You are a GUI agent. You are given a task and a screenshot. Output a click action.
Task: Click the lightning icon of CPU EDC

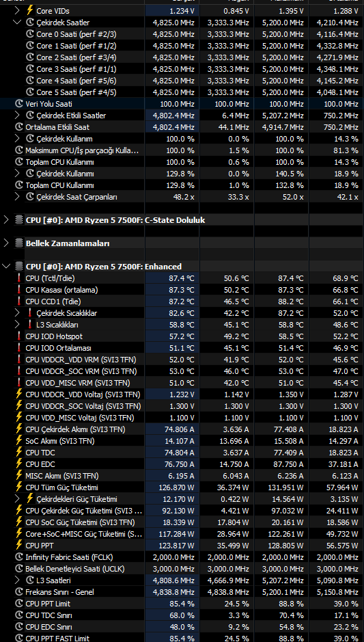(x=19, y=464)
